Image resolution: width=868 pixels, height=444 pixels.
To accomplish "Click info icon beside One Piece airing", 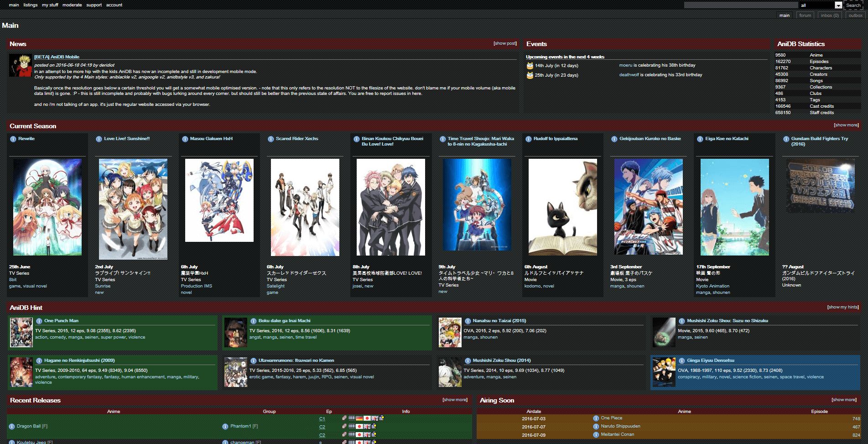I will [596, 418].
